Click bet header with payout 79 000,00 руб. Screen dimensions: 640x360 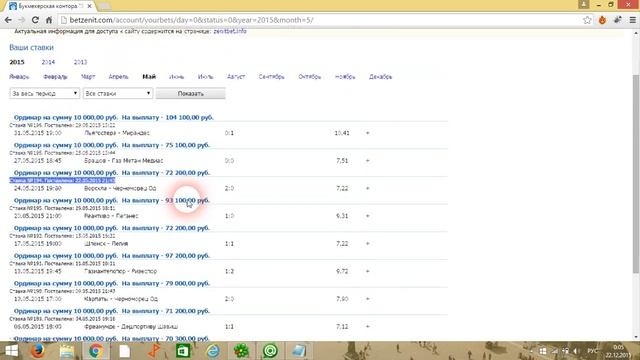click(x=112, y=283)
